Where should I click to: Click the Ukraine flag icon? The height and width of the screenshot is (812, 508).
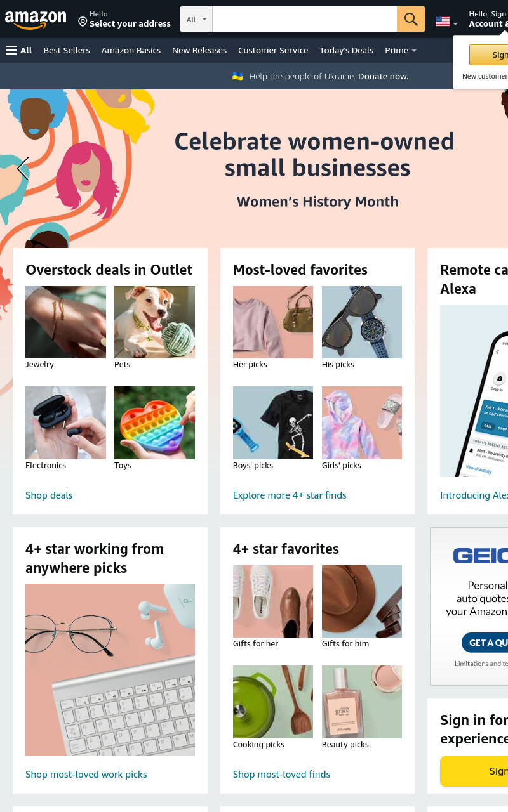(x=237, y=76)
